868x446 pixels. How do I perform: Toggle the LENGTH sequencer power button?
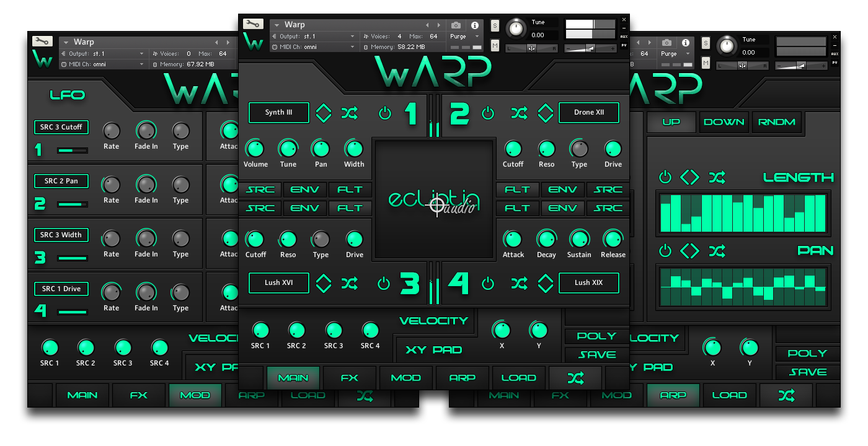(x=665, y=177)
